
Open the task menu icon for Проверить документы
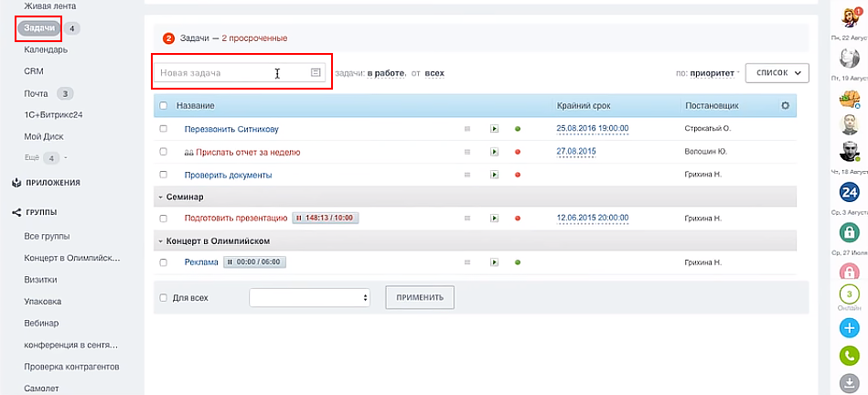click(467, 175)
